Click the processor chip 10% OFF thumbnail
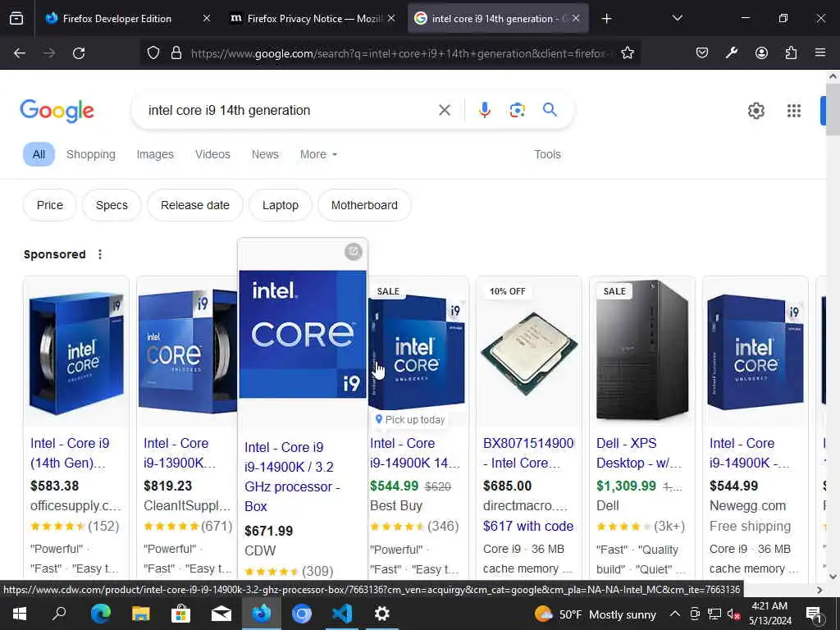The image size is (840, 630). (528, 354)
